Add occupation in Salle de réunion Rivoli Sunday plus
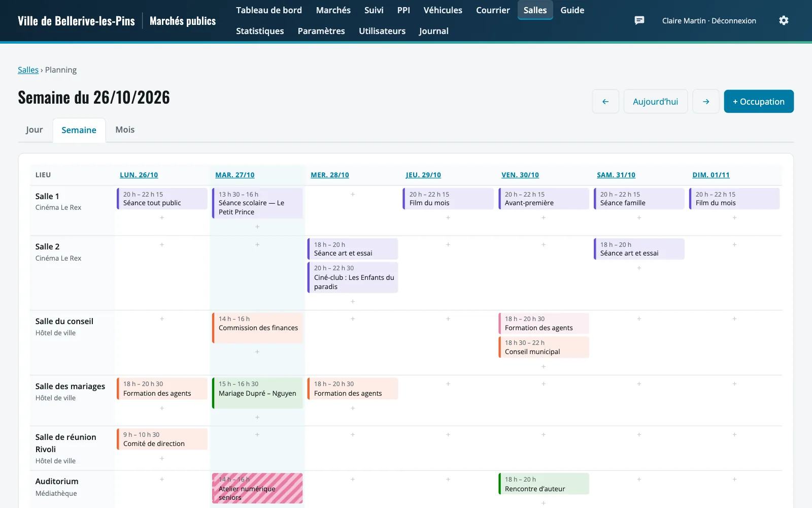This screenshot has width=812, height=508. pyautogui.click(x=734, y=434)
